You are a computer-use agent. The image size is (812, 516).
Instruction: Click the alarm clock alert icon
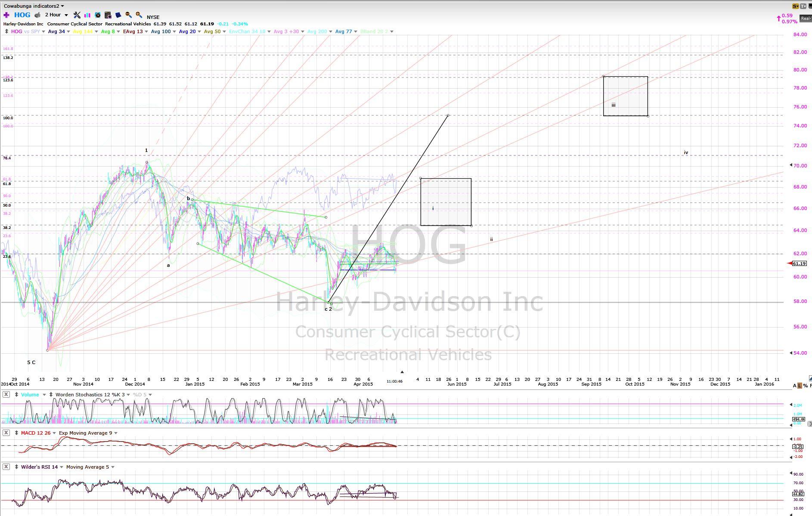(98, 15)
